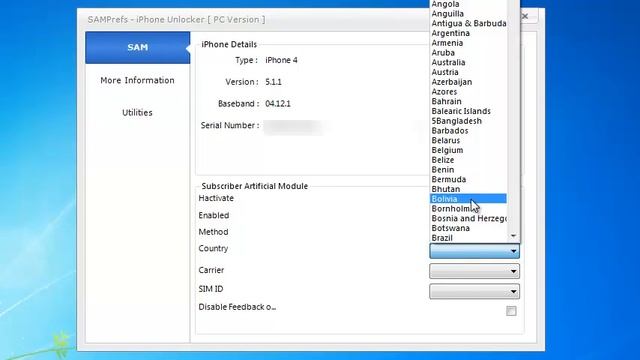The image size is (640, 360).
Task: Select the 5Bangladesh list entry
Action: 469,121
